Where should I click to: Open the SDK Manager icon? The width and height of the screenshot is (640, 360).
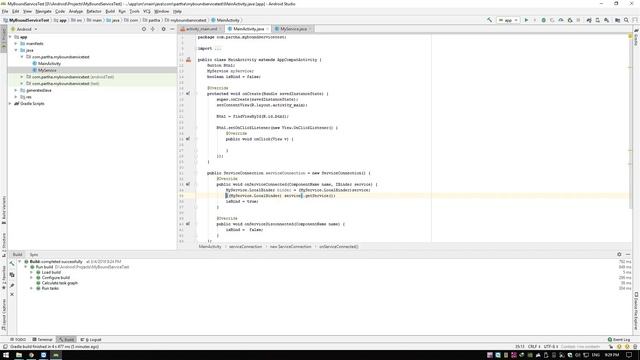point(607,20)
